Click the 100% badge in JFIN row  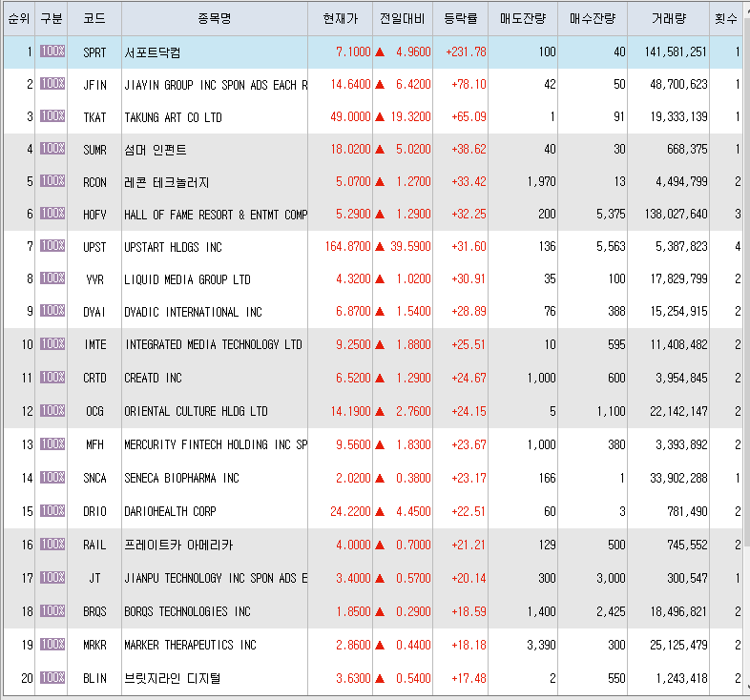click(52, 84)
